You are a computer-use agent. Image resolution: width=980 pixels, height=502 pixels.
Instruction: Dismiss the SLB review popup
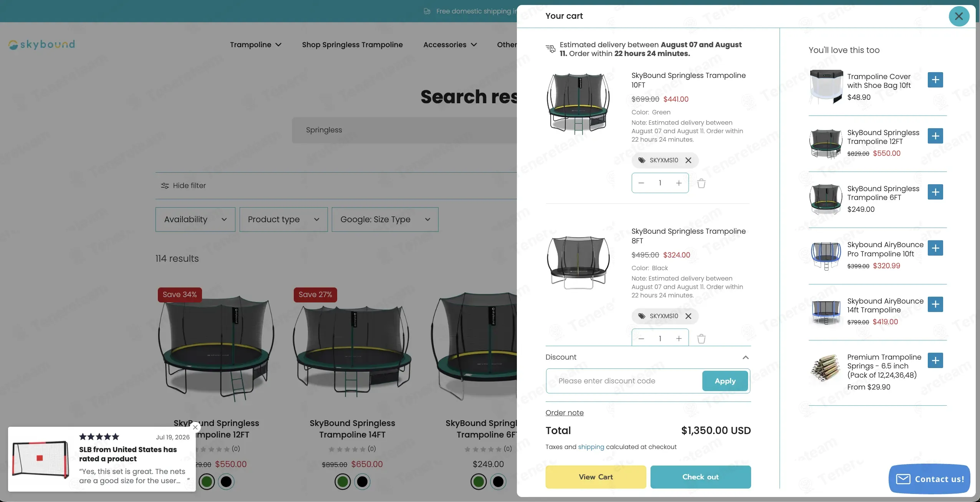click(195, 427)
